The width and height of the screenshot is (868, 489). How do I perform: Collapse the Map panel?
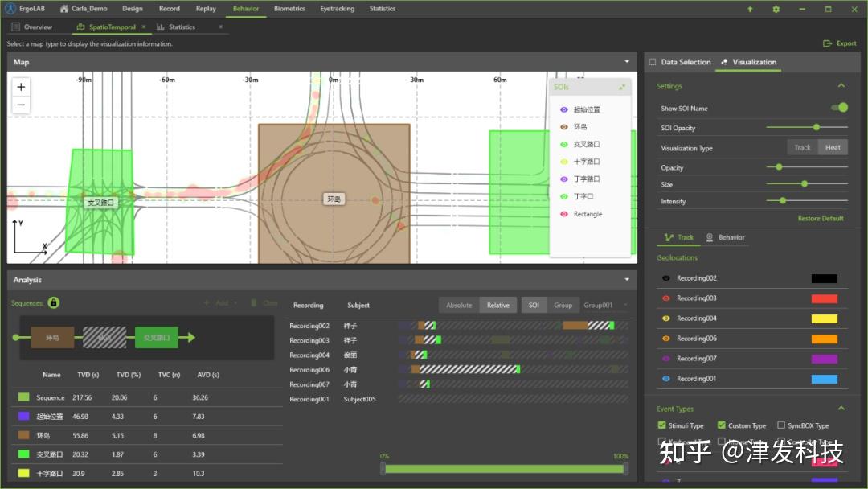[x=627, y=62]
